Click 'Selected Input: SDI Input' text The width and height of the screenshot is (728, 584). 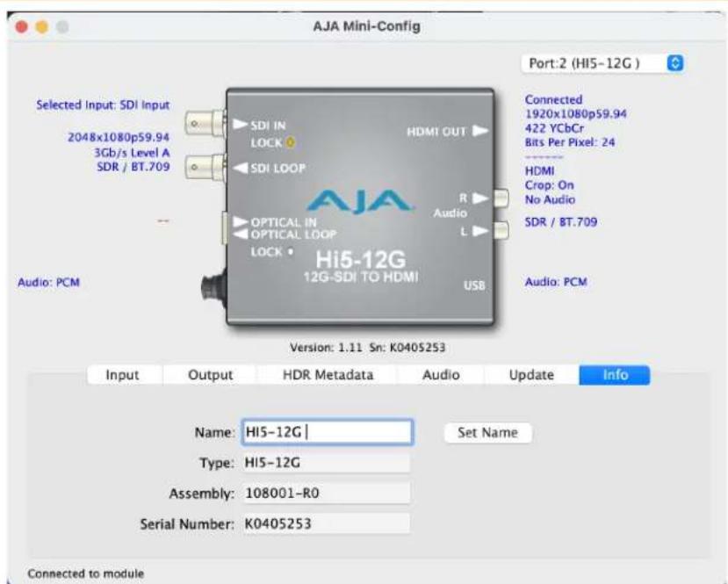click(x=103, y=105)
